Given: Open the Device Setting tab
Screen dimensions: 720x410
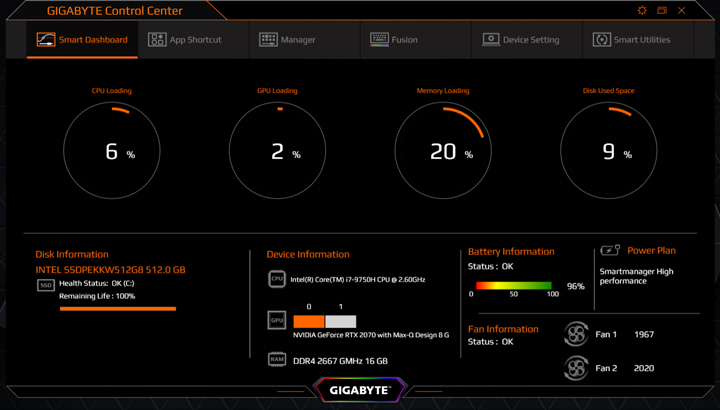Looking at the screenshot, I should (x=527, y=40).
